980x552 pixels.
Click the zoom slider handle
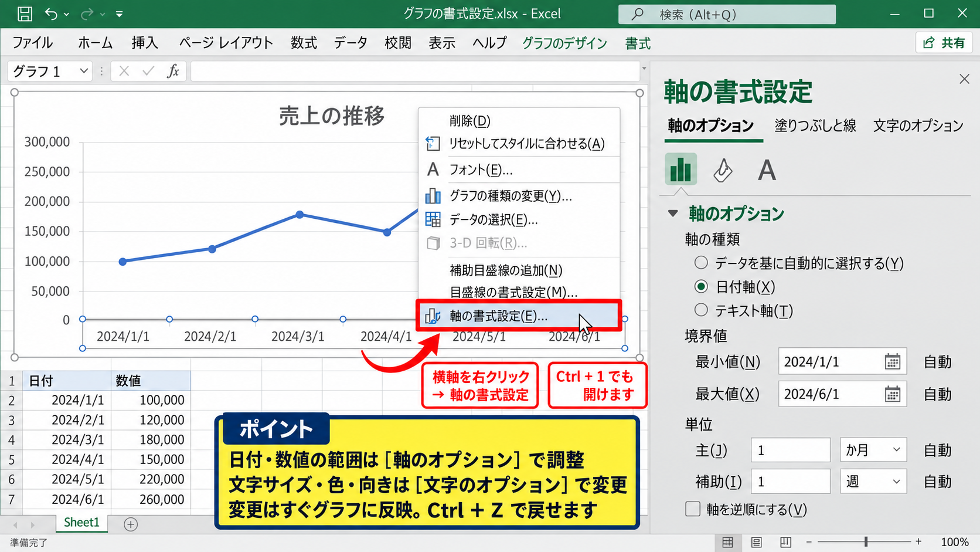pos(866,542)
